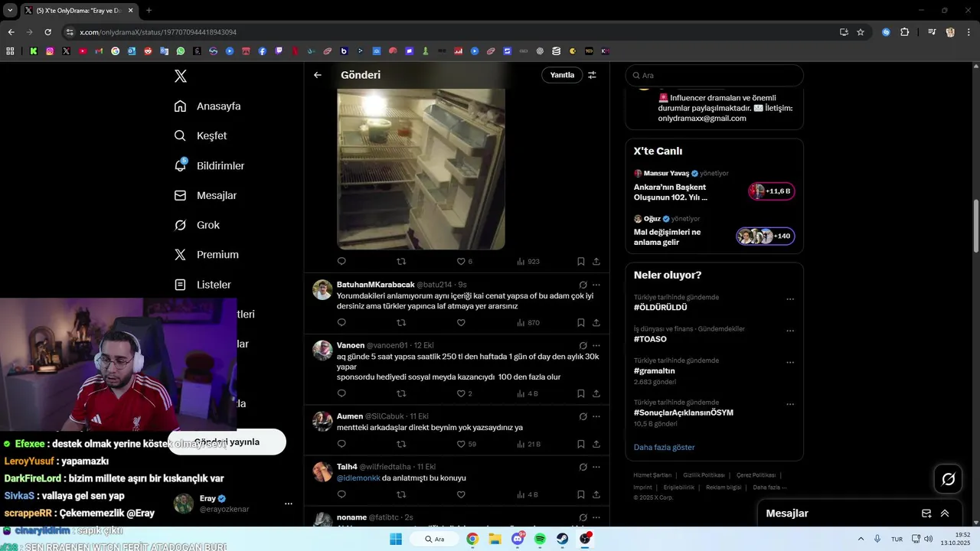
Task: Click the x.com address bar
Action: [x=452, y=32]
